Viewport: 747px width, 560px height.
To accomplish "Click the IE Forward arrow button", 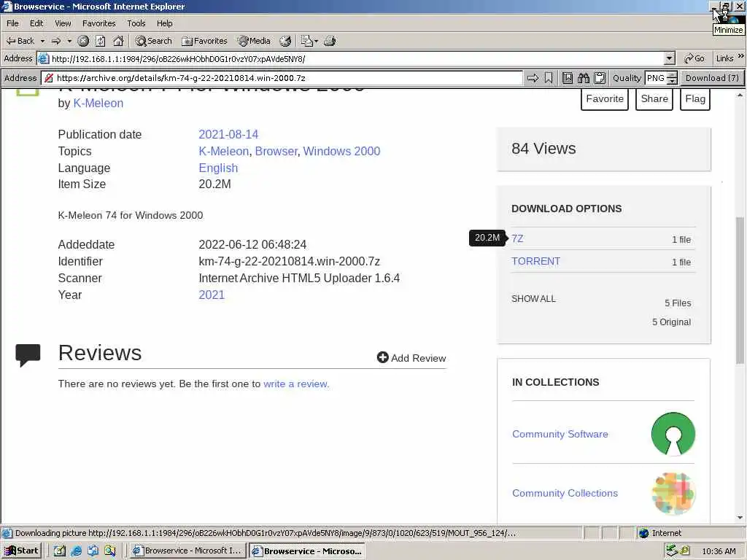I will click(56, 41).
